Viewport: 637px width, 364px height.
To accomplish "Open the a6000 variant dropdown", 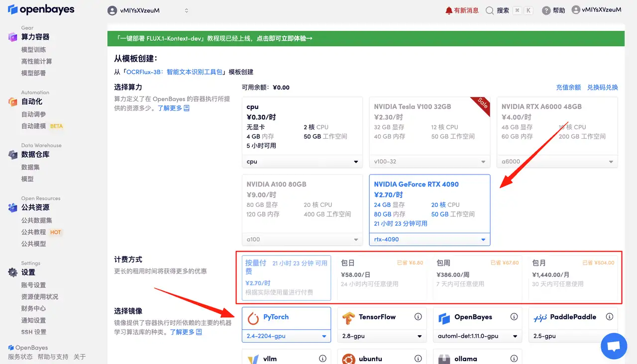I will [x=557, y=162].
